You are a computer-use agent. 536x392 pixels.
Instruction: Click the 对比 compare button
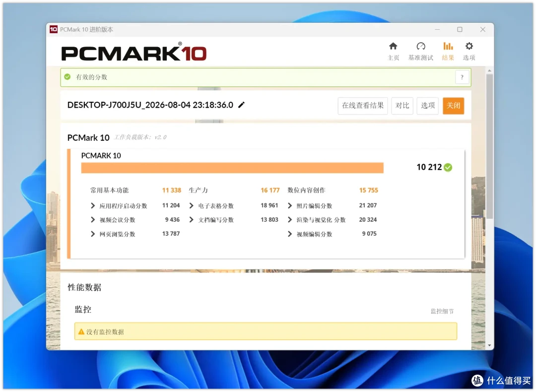[402, 106]
